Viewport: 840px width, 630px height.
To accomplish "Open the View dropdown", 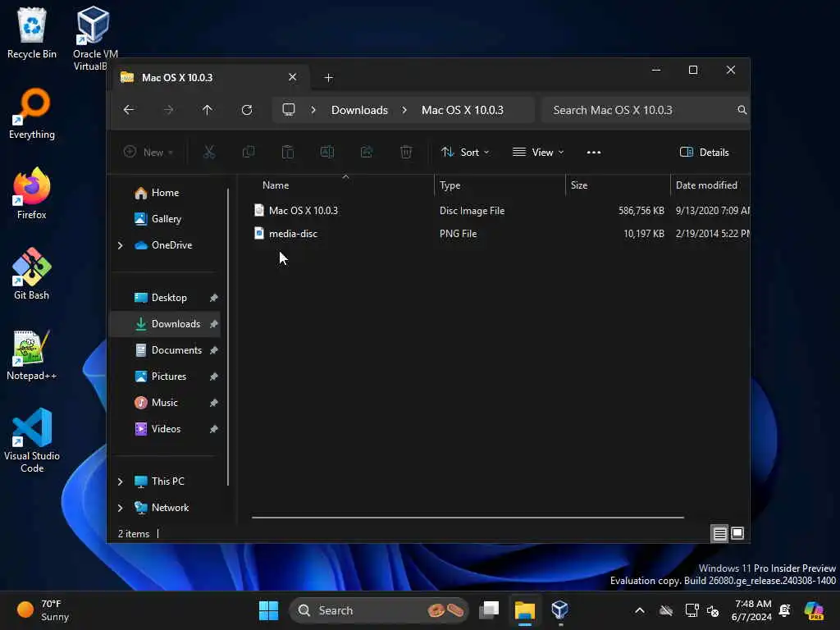I will 538,152.
